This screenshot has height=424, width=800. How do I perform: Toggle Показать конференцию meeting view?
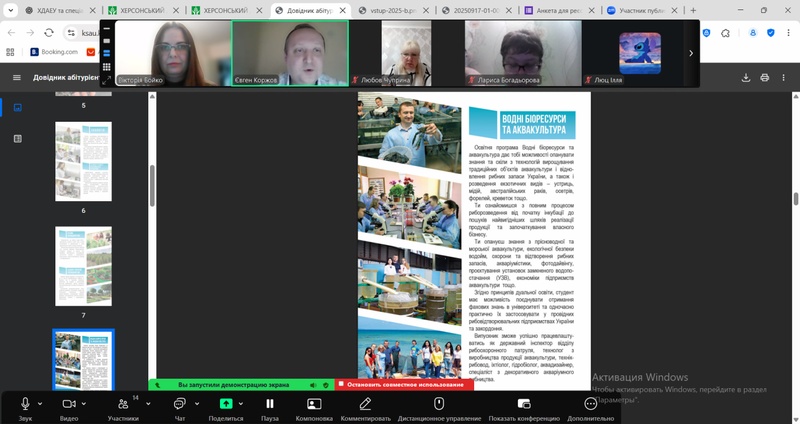coord(524,404)
